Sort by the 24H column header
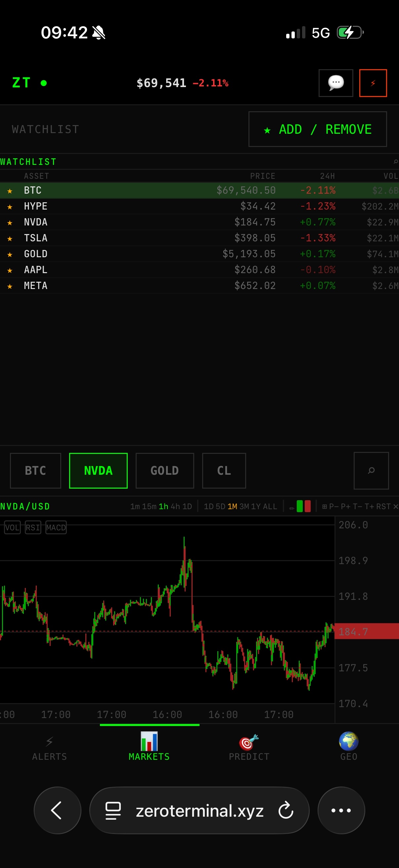The width and height of the screenshot is (399, 868). tap(327, 176)
